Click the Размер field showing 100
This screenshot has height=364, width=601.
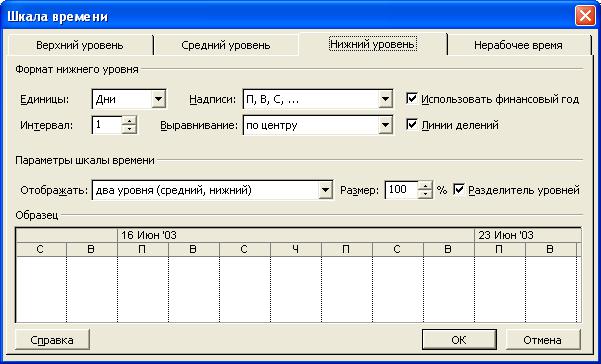pos(402,190)
